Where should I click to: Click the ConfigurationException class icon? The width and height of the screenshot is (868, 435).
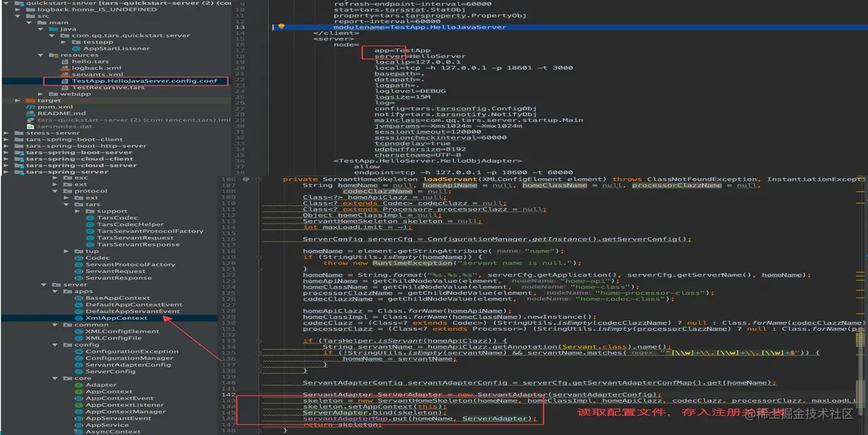pyautogui.click(x=79, y=352)
